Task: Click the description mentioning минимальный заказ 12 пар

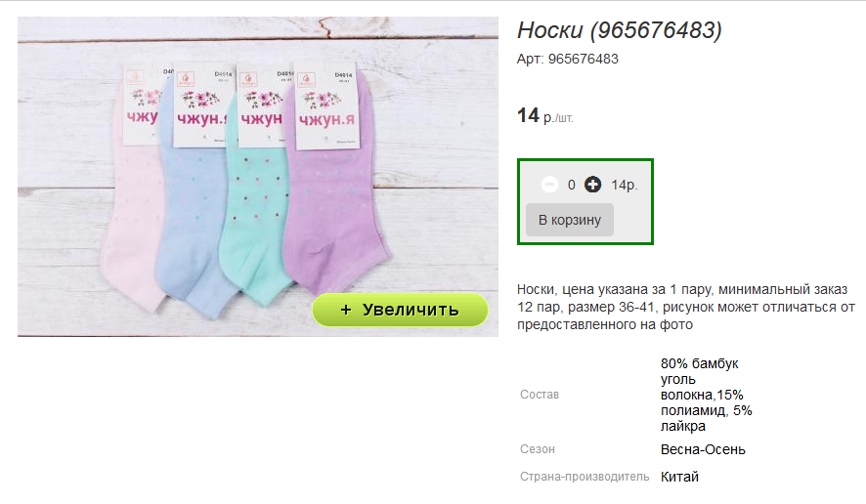Action: [686, 307]
